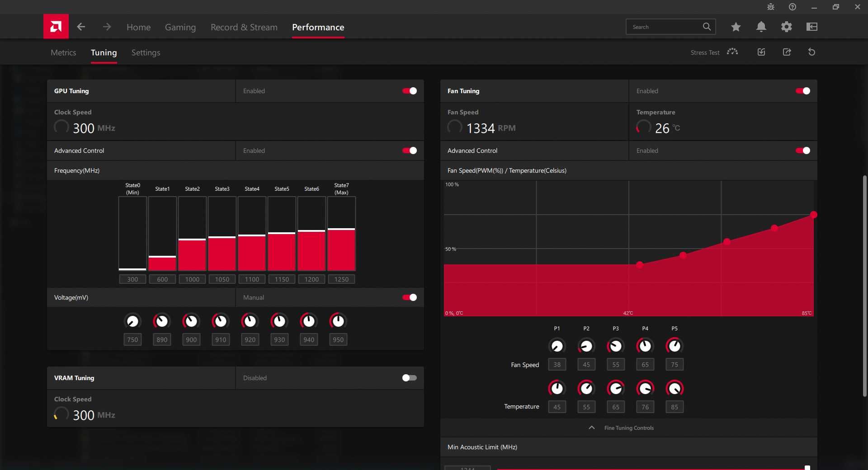Click the first fan curve point at 42°C
Image resolution: width=868 pixels, height=470 pixels.
pyautogui.click(x=640, y=265)
